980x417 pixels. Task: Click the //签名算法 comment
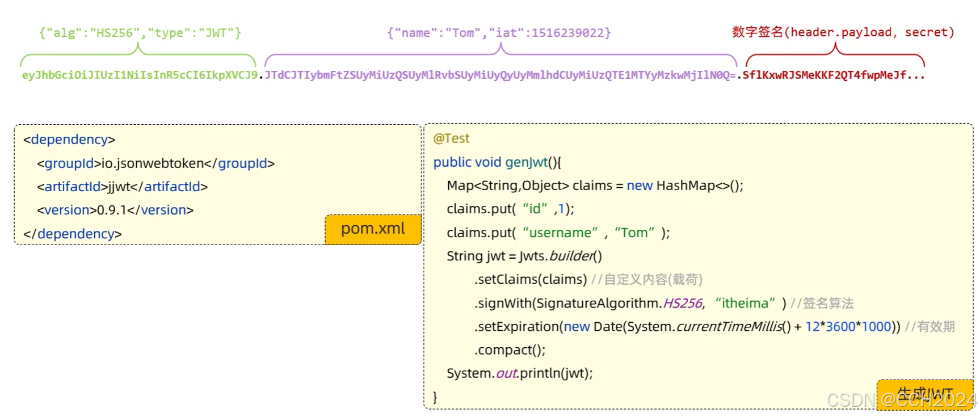click(822, 304)
